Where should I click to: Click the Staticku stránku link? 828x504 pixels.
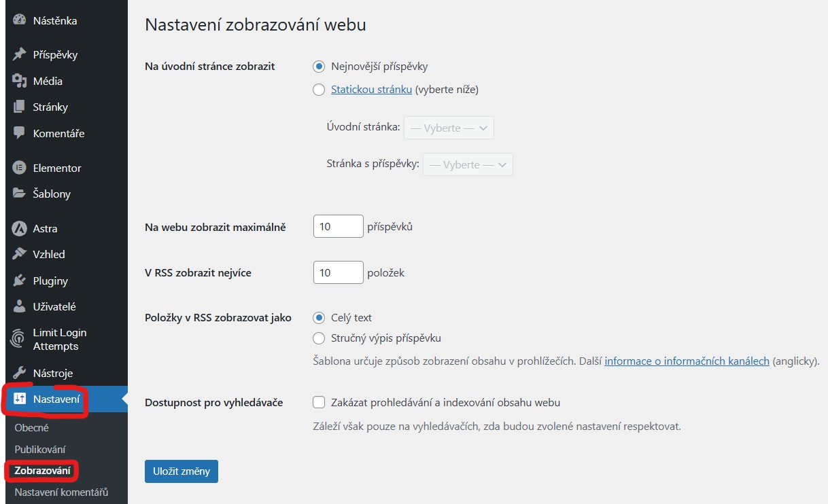(371, 88)
